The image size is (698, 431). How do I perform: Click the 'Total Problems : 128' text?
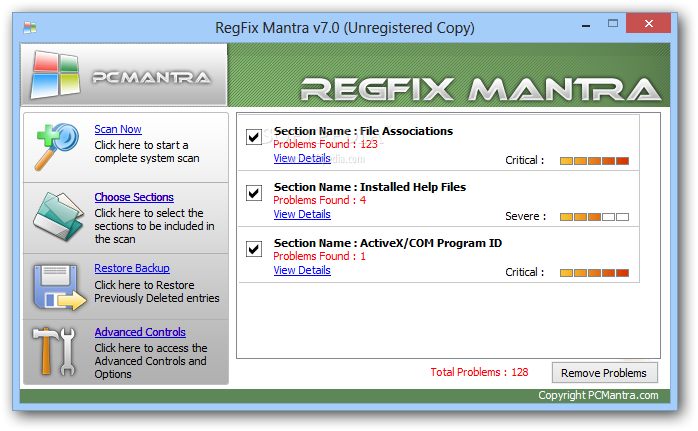(x=479, y=372)
